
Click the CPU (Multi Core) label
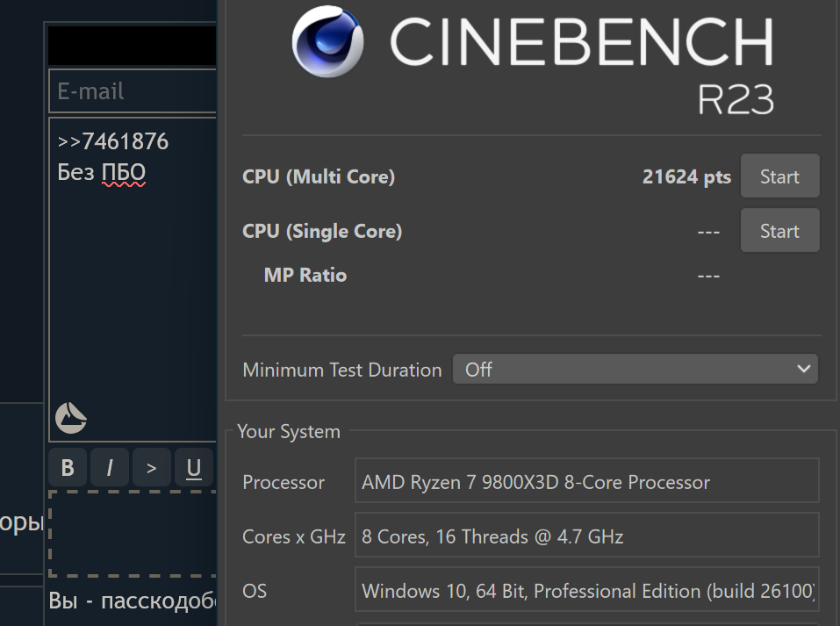point(319,176)
